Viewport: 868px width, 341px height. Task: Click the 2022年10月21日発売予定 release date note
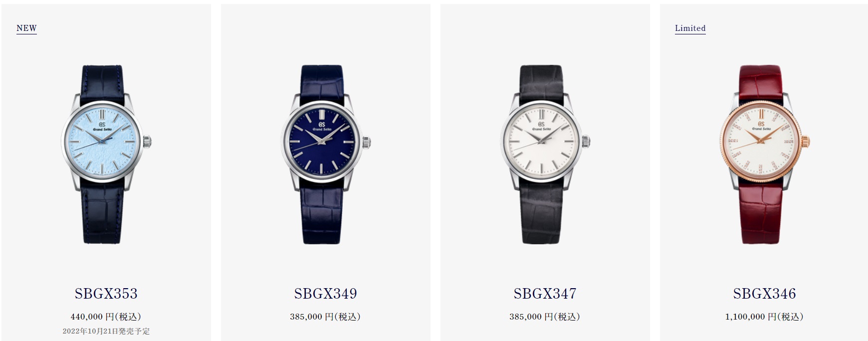[106, 331]
